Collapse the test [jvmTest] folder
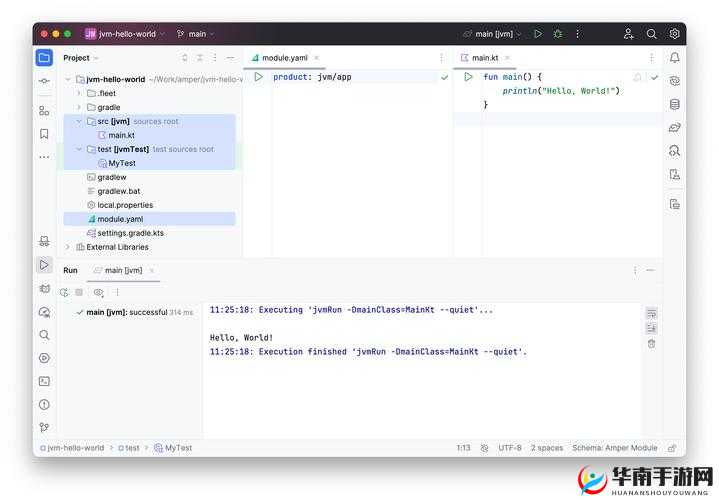The height and width of the screenshot is (500, 719). (x=79, y=149)
